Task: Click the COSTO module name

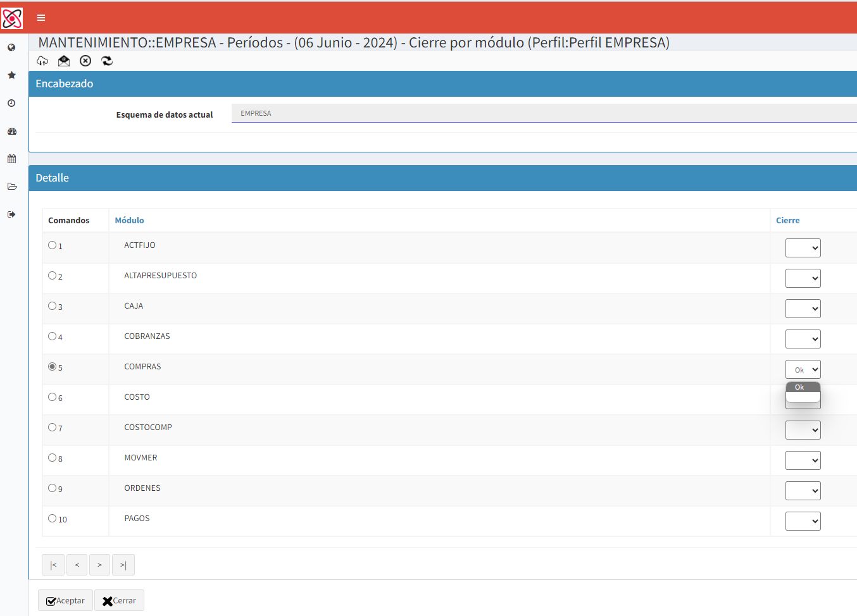Action: (x=137, y=397)
